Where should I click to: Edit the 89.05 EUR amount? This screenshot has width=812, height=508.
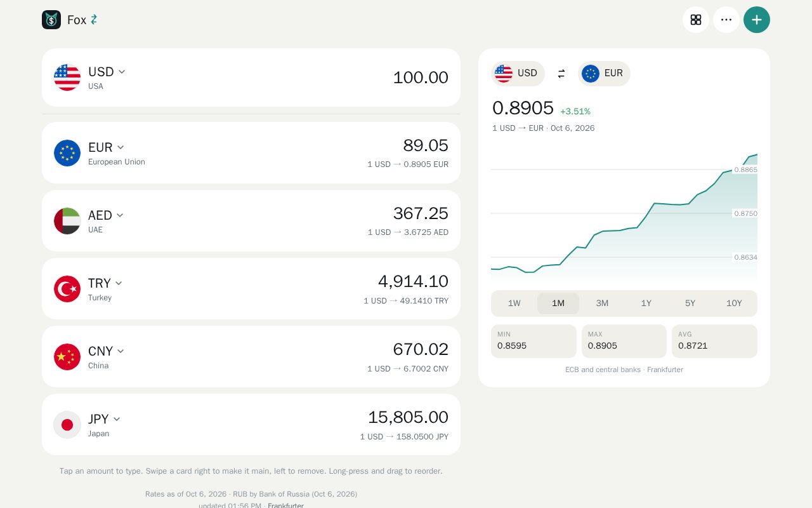(426, 145)
